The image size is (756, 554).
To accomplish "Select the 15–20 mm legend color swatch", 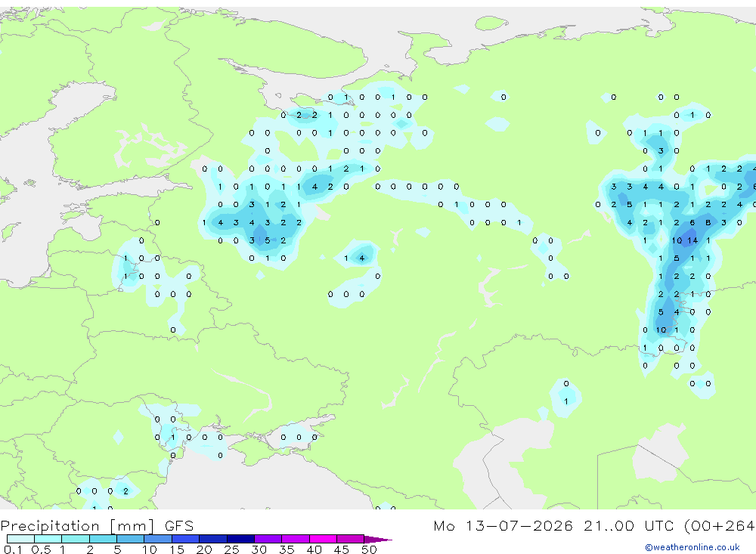I will point(186,539).
